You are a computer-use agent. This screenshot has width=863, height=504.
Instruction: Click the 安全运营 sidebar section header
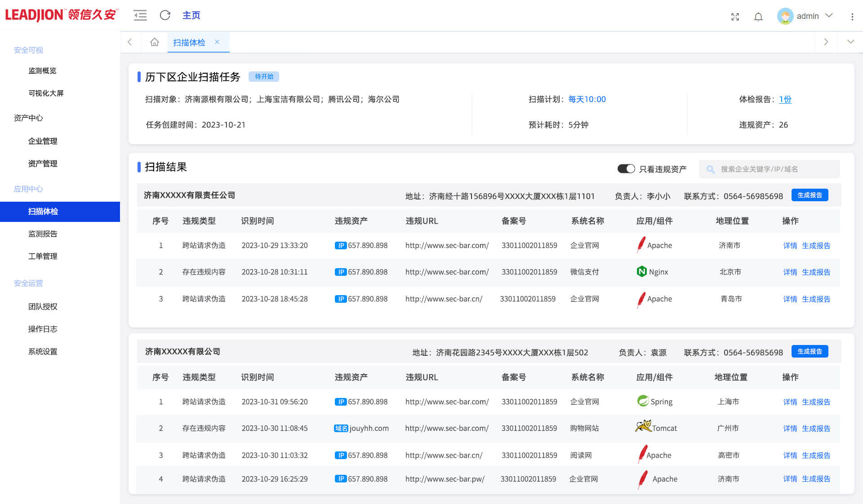tap(28, 283)
